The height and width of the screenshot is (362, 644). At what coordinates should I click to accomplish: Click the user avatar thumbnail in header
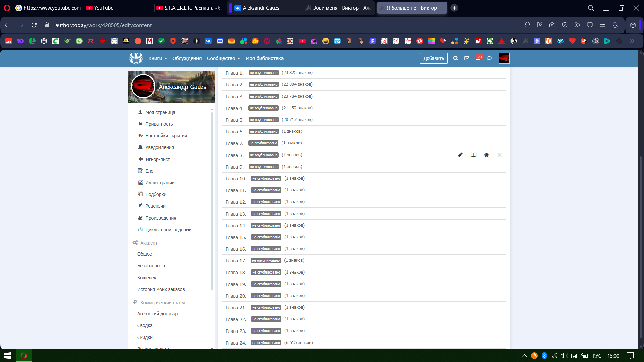504,58
